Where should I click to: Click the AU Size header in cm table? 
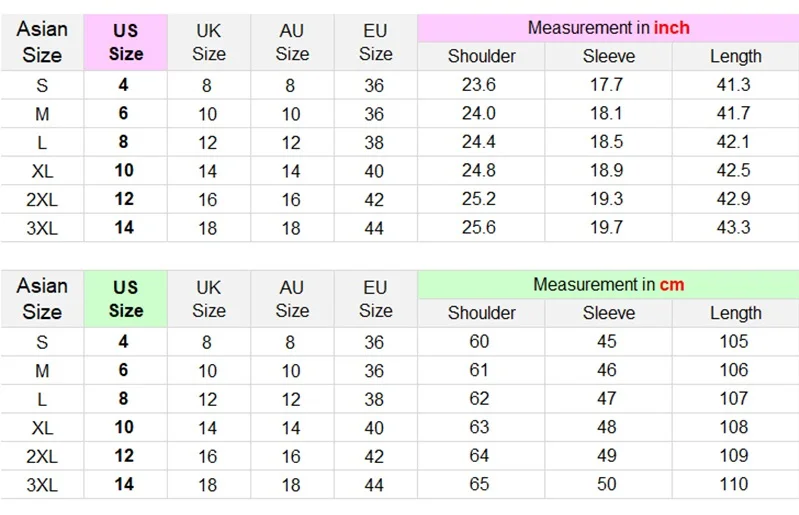(x=292, y=299)
